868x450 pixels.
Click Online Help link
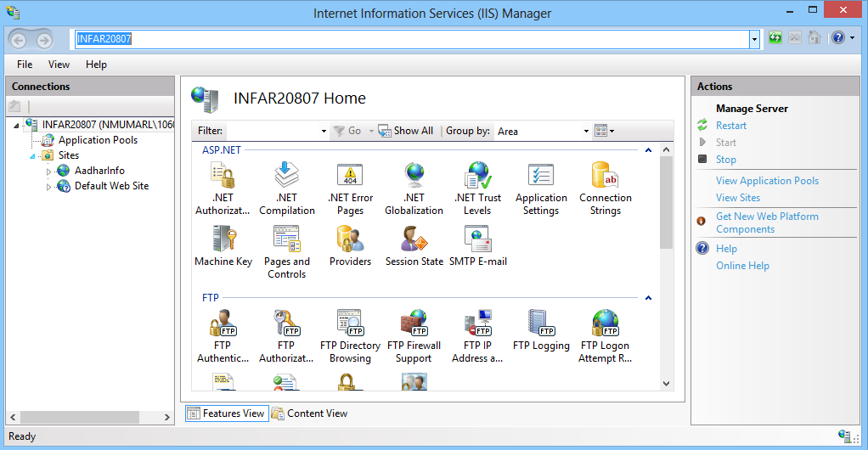(x=742, y=266)
